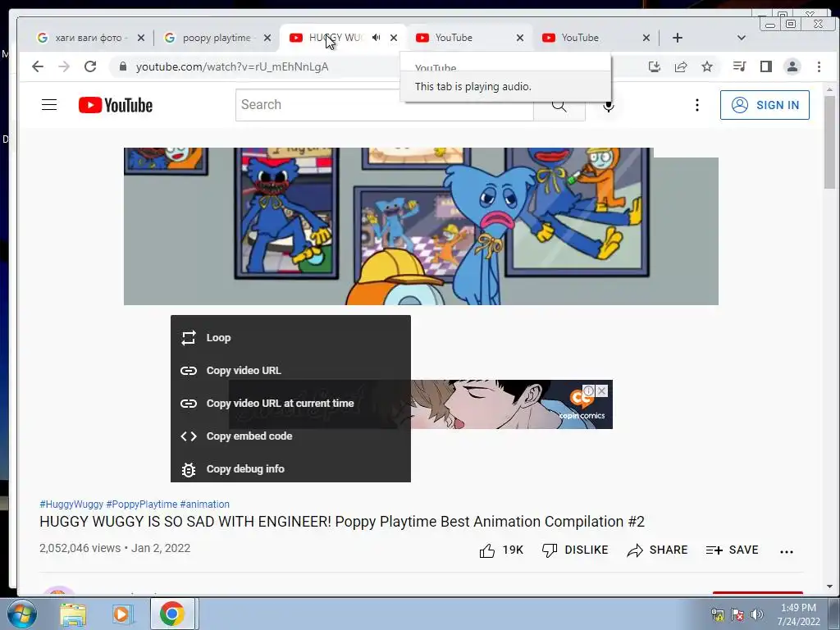Open the #animation hashtag link
The width and height of the screenshot is (840, 630).
pyautogui.click(x=204, y=504)
